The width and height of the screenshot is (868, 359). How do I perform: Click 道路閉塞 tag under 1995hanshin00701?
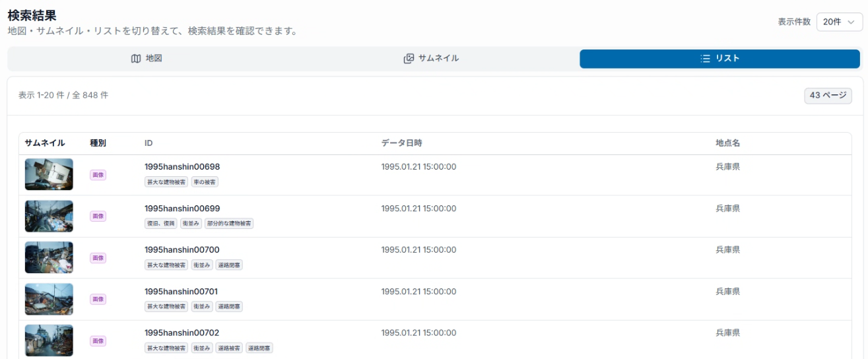229,307
